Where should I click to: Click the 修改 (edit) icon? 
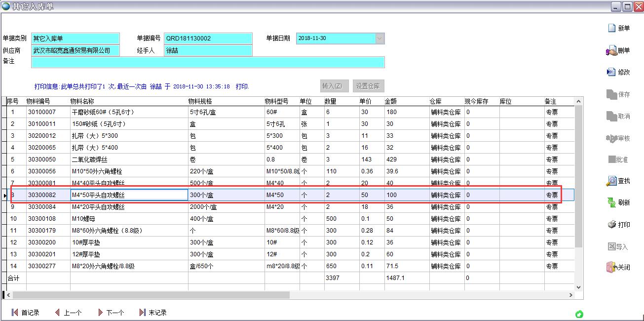coord(611,72)
